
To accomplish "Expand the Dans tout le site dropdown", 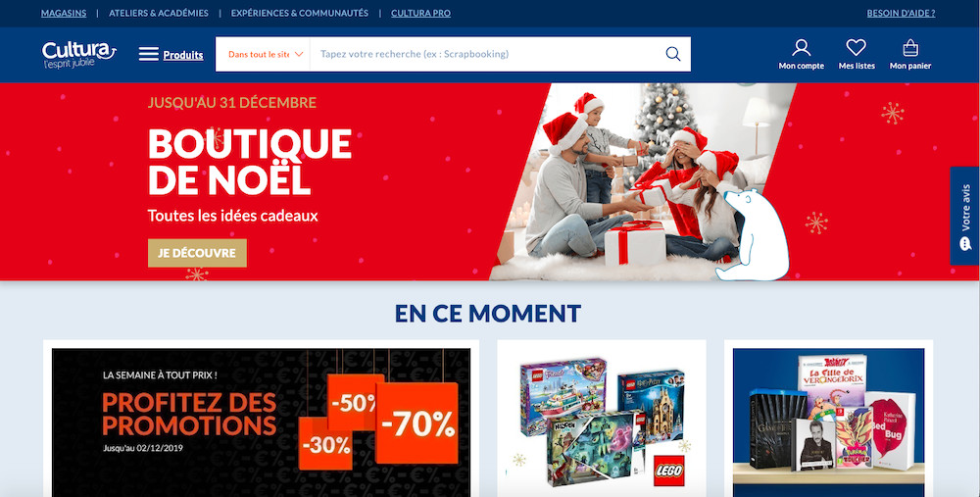I will coord(263,54).
